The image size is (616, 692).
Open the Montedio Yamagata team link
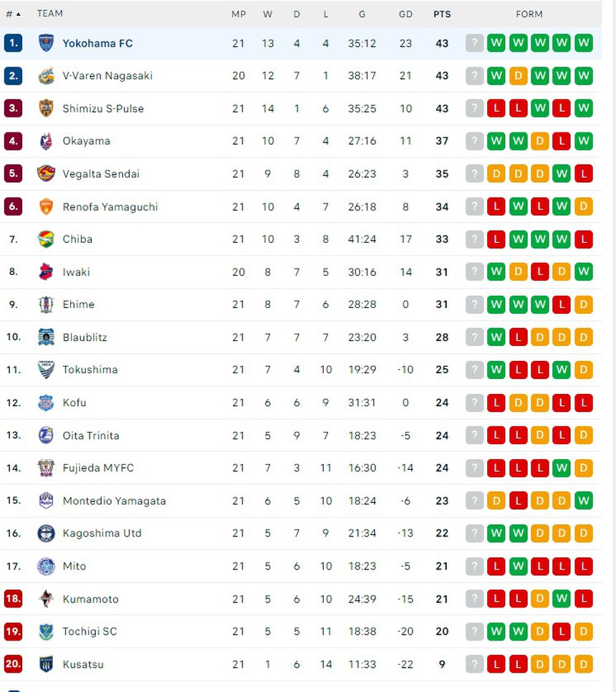(114, 501)
